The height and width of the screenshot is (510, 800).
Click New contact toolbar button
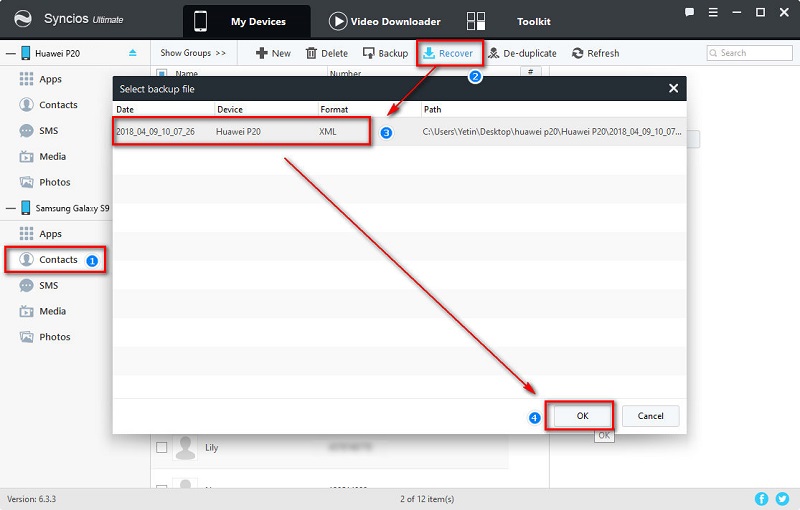(x=273, y=53)
